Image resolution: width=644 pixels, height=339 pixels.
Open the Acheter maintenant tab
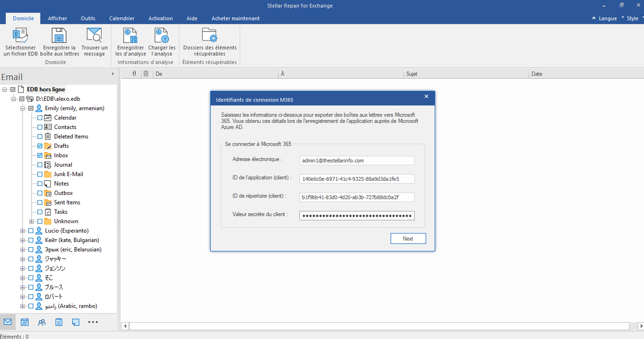pyautogui.click(x=235, y=18)
